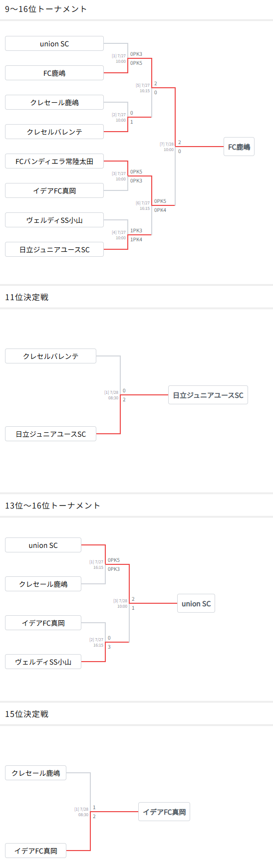Select union SC in 9〜16位 tournament bracket
This screenshot has width=273, height=868.
(x=54, y=43)
